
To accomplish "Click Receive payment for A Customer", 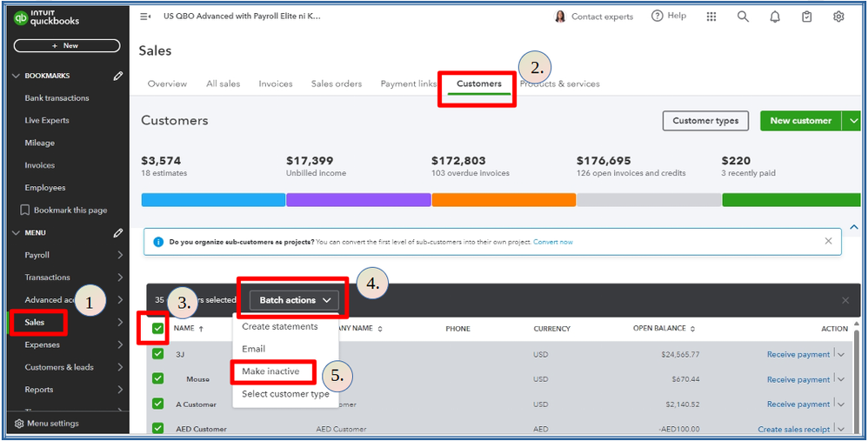I will pyautogui.click(x=798, y=404).
